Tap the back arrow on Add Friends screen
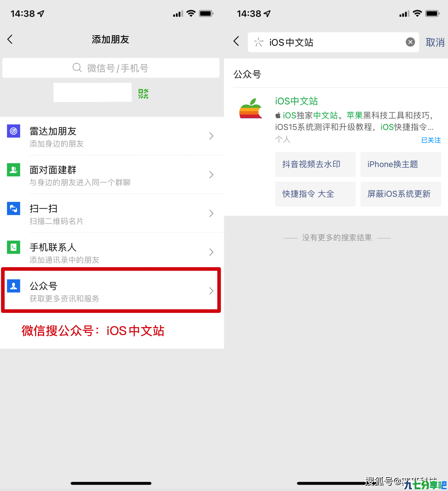The width and height of the screenshot is (448, 491). click(10, 39)
